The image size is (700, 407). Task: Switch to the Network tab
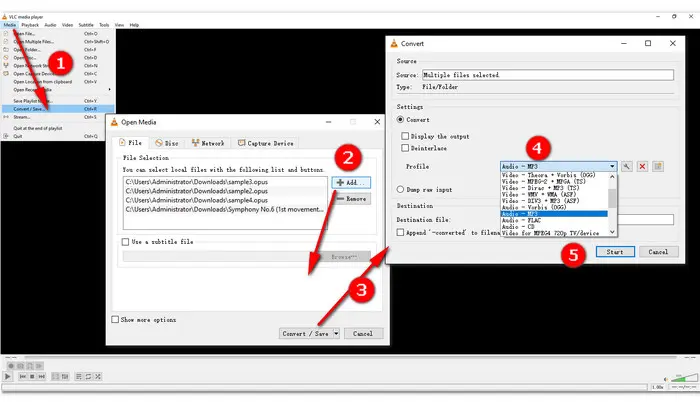tap(208, 143)
